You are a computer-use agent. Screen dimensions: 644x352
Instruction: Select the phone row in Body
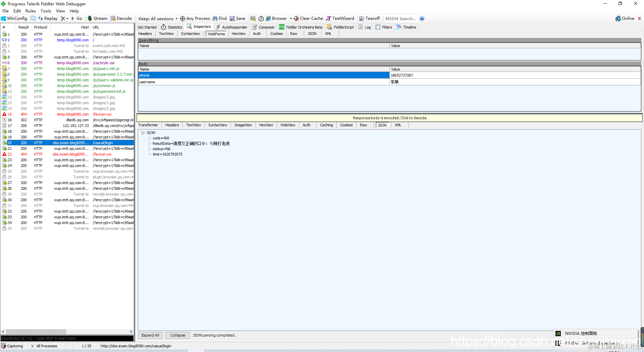click(x=389, y=75)
